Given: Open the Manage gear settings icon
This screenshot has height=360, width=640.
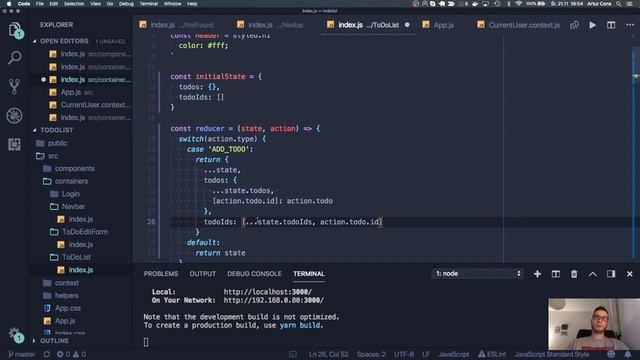Looking at the screenshot, I should 15,334.
